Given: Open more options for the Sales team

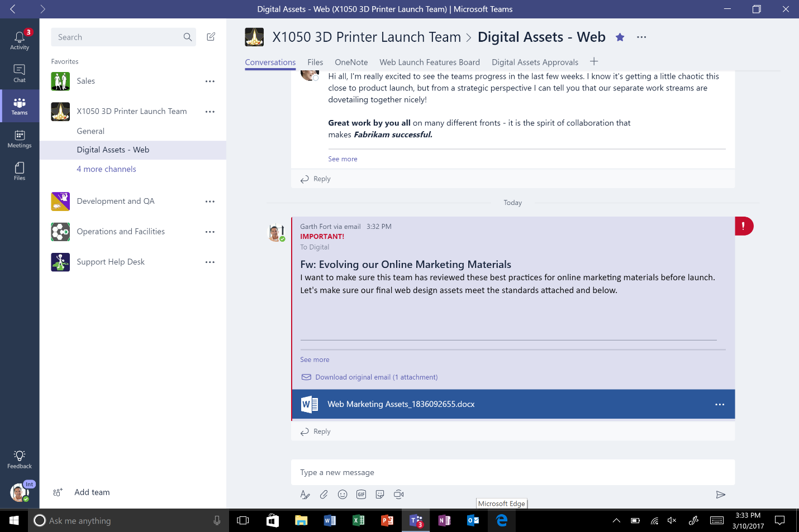Looking at the screenshot, I should (210, 81).
